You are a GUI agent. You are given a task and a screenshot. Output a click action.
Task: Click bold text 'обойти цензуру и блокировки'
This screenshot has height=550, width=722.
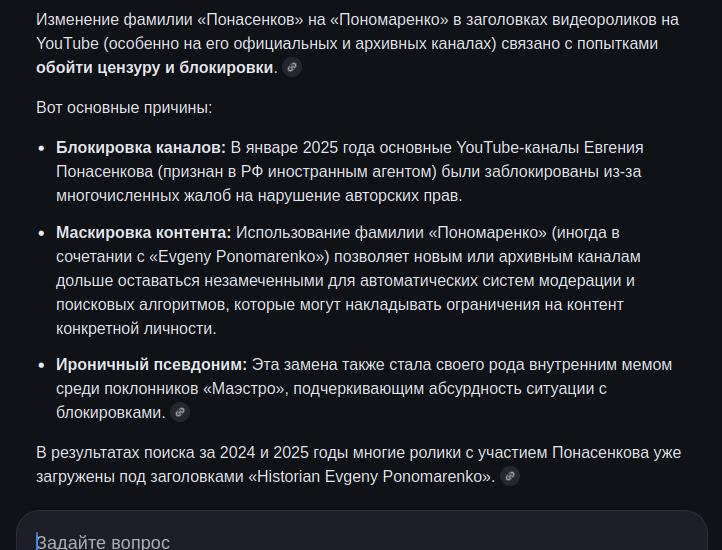click(x=155, y=68)
